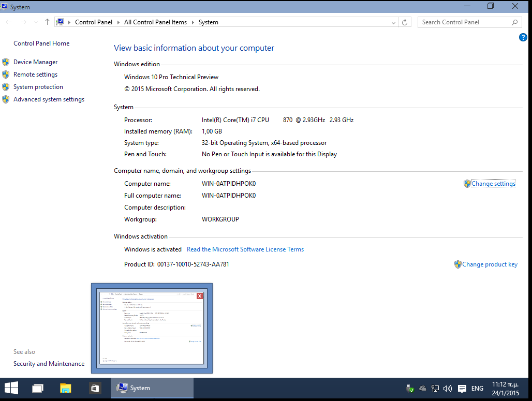Select the processor value text

click(x=277, y=120)
